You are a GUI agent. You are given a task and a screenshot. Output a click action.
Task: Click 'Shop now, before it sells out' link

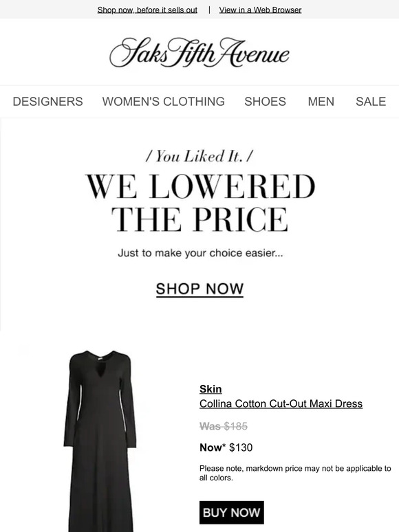(x=147, y=10)
